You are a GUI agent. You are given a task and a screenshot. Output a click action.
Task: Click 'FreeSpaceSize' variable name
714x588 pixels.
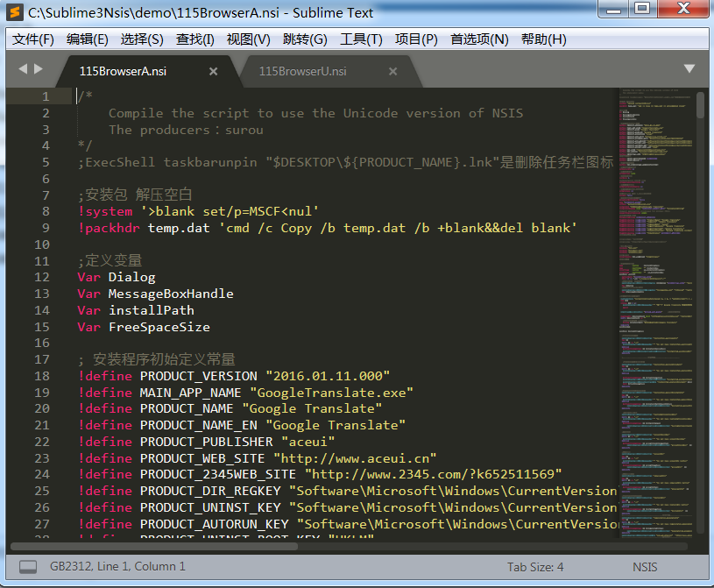159,327
